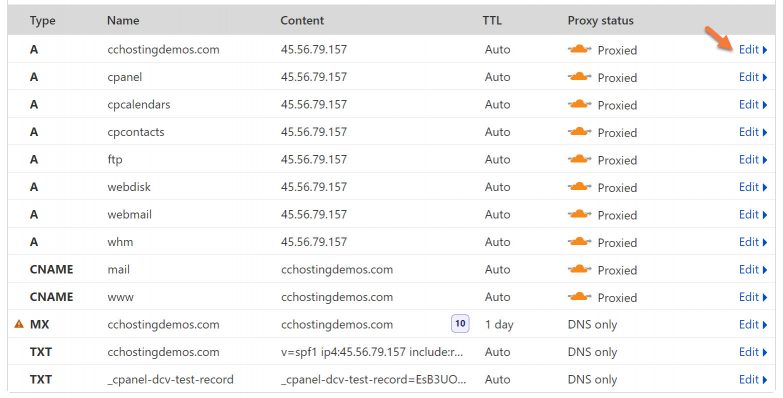The width and height of the screenshot is (783, 398).
Task: Click the proxied cloud icon for webmail record
Action: [x=579, y=214]
